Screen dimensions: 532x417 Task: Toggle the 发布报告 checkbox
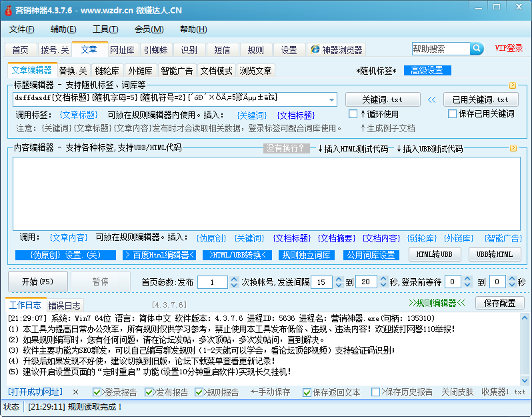point(149,392)
